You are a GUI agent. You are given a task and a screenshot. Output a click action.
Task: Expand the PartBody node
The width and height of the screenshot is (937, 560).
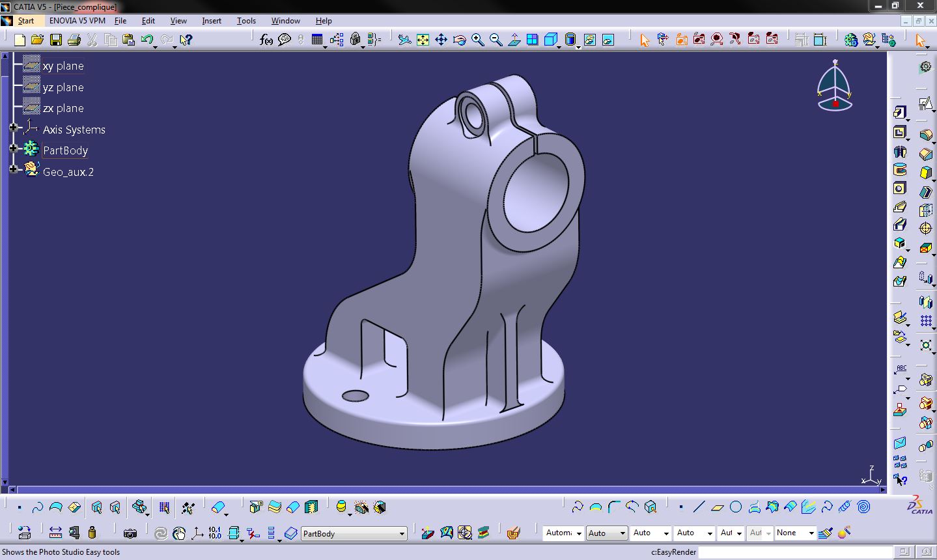pyautogui.click(x=13, y=148)
